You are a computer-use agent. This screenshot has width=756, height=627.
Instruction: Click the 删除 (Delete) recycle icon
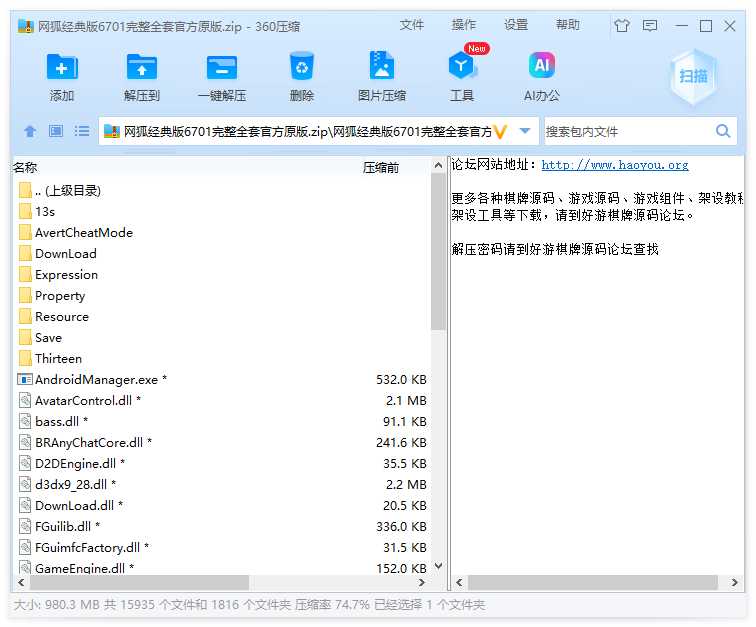pyautogui.click(x=302, y=66)
